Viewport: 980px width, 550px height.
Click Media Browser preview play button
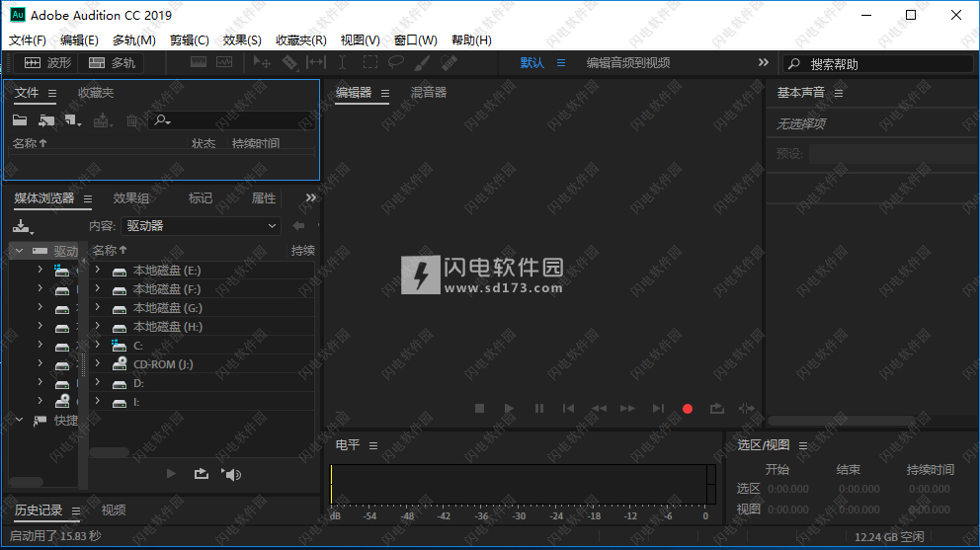pos(171,474)
